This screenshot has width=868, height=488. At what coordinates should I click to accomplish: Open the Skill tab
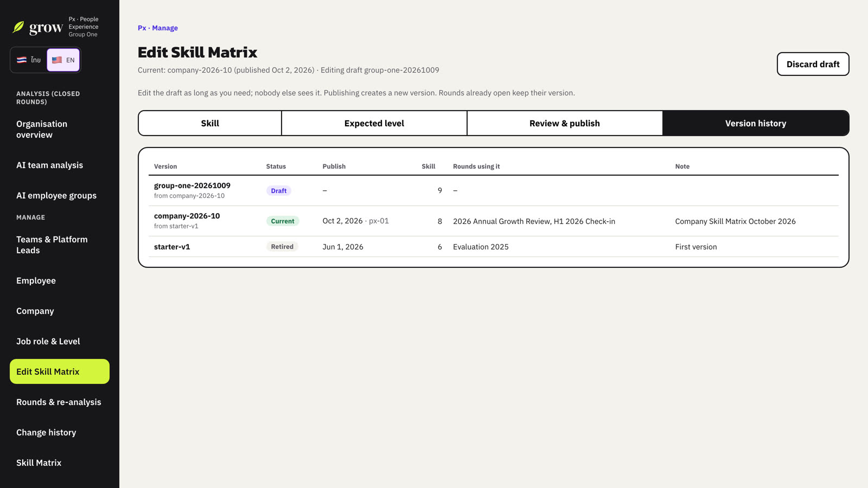point(210,123)
